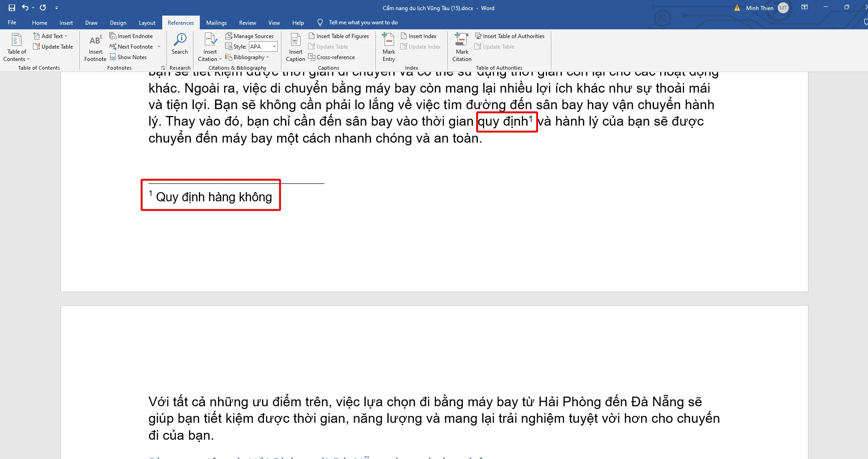Click Insert Index

418,36
